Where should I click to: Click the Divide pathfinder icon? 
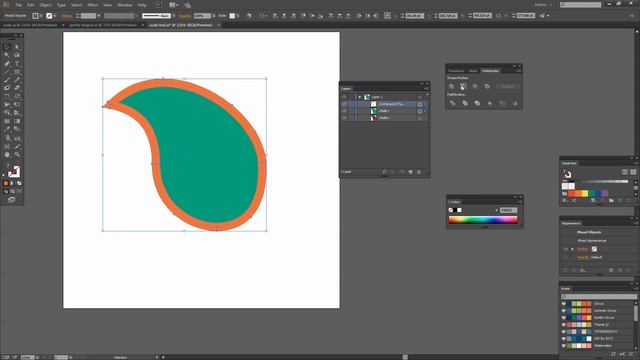coord(452,103)
